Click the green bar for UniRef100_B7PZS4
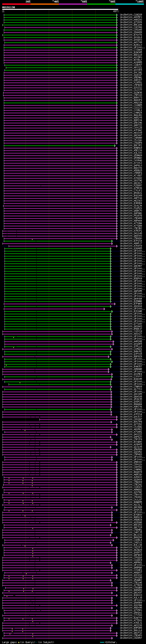Screen dimensions: 146x644 [58, 241]
